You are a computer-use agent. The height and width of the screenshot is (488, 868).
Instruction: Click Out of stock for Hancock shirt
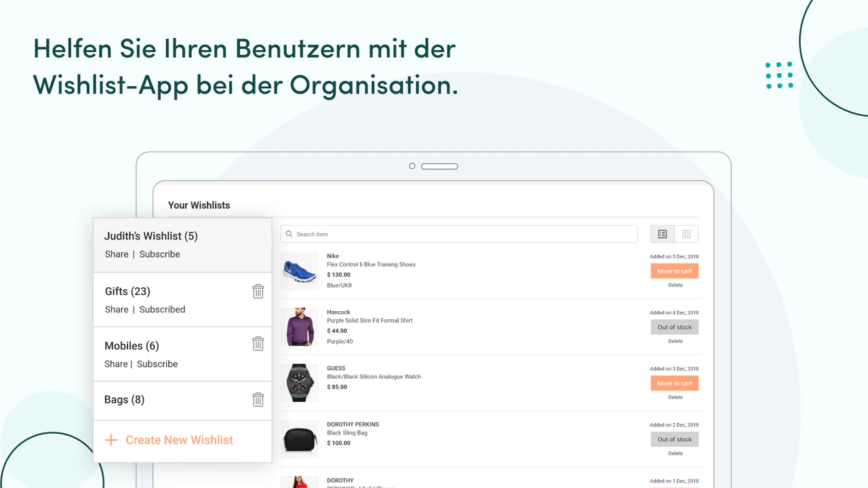click(675, 327)
